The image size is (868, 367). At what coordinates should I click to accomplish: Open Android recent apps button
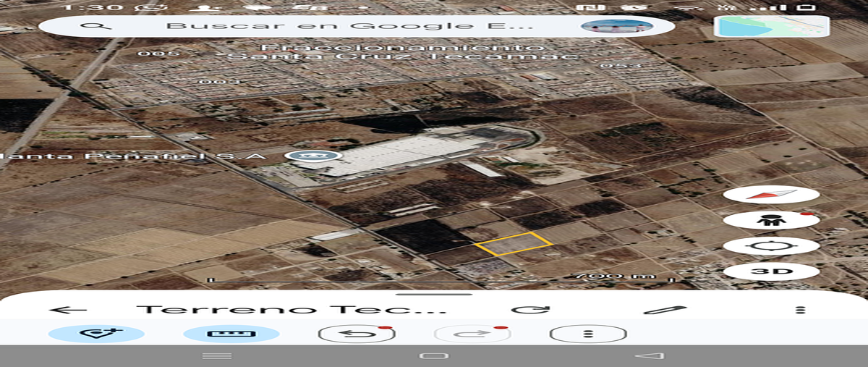(x=217, y=356)
